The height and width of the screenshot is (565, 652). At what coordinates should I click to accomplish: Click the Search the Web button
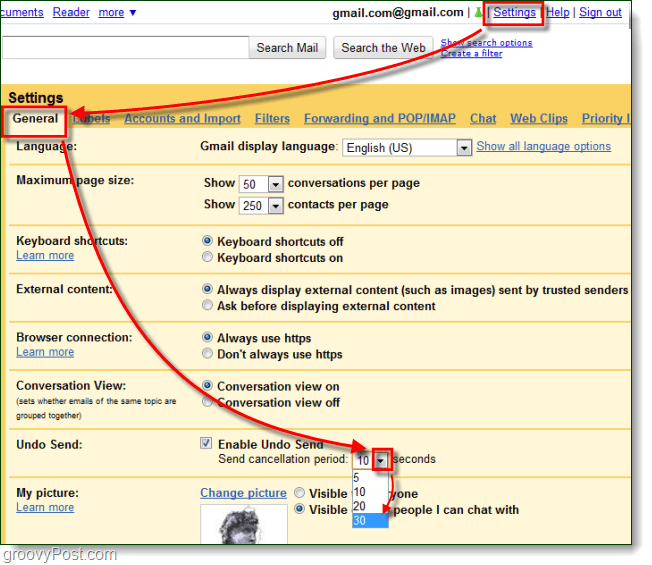(383, 48)
